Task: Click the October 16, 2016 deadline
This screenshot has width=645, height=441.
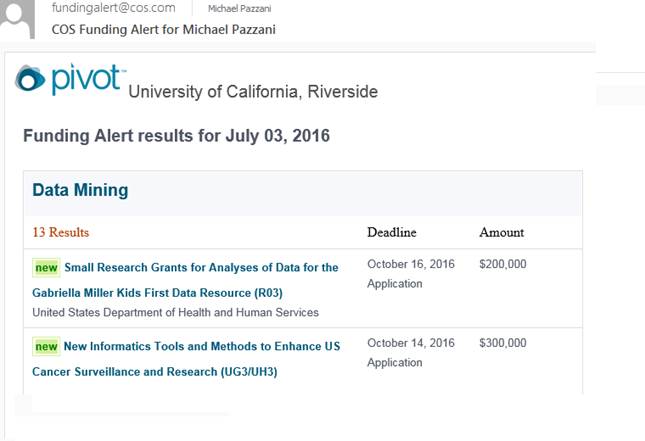Action: [x=411, y=264]
